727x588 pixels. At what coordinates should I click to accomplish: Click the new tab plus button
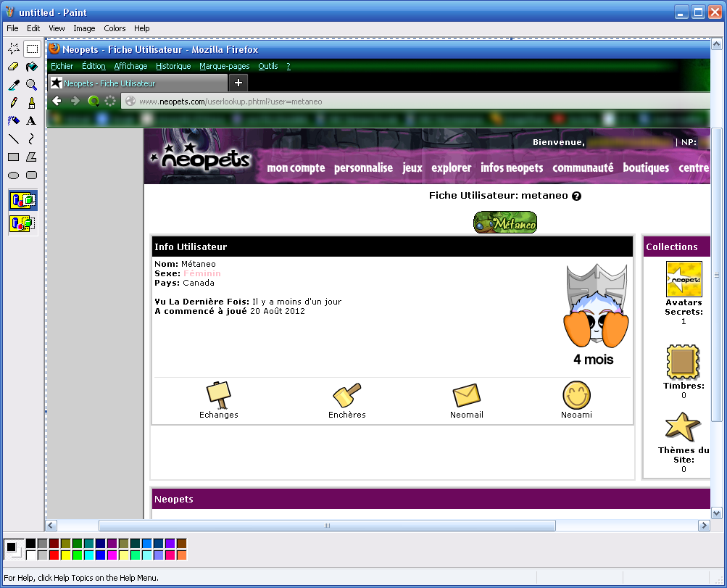pyautogui.click(x=238, y=83)
